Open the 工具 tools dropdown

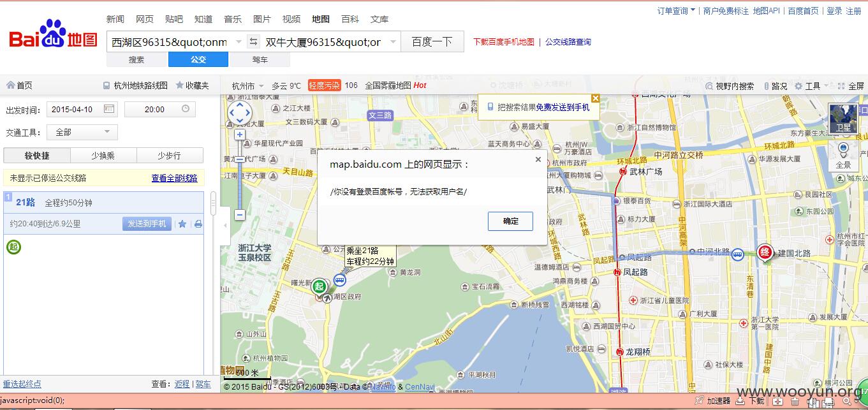(x=811, y=86)
